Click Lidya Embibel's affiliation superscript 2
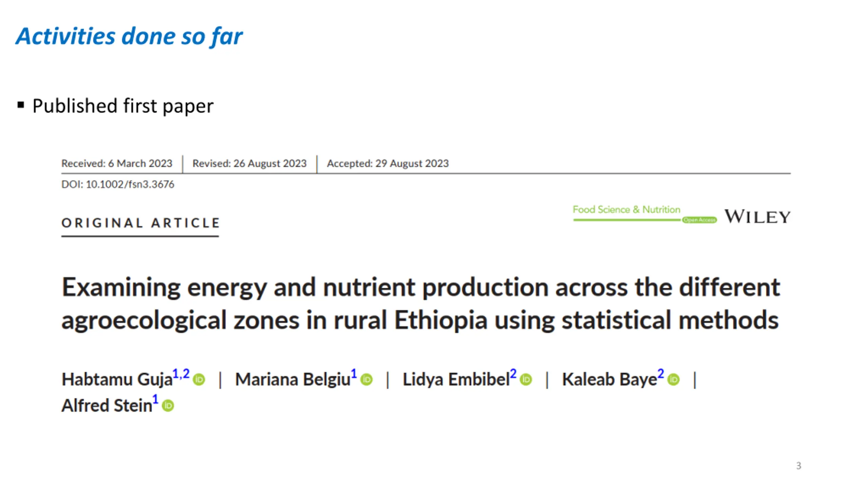The height and width of the screenshot is (488, 868). click(513, 374)
